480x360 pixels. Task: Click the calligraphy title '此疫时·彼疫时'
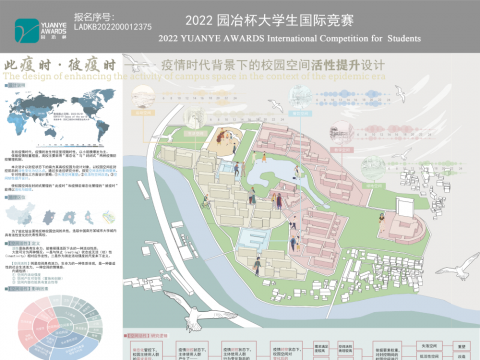60,65
